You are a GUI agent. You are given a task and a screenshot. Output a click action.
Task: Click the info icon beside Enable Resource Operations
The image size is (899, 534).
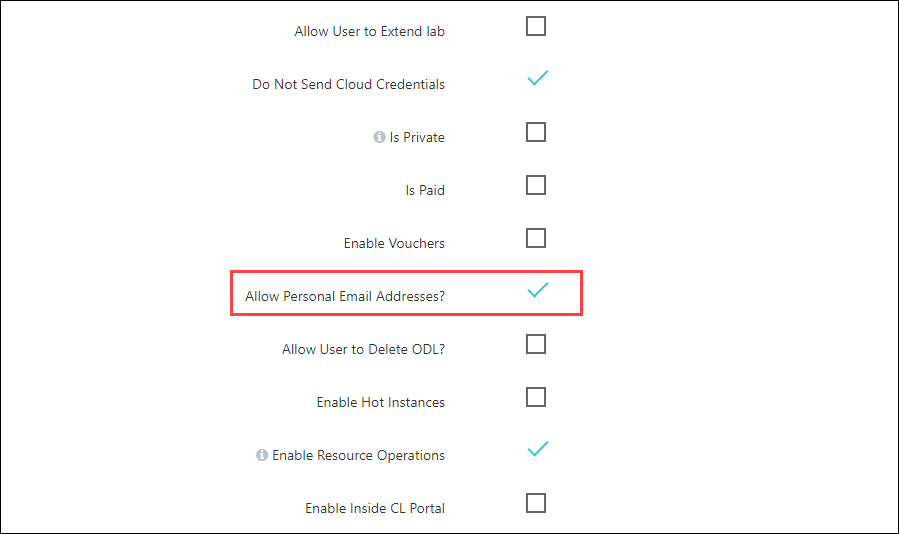[261, 455]
